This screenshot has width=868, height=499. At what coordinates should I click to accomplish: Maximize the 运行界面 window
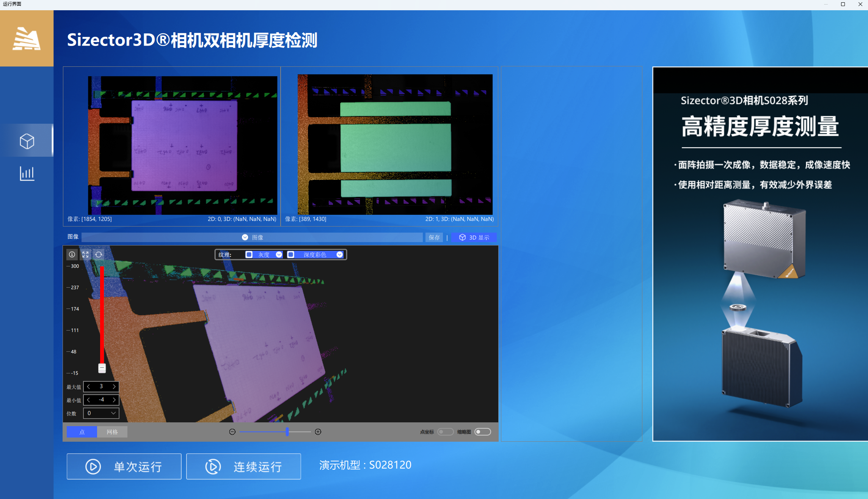(843, 4)
